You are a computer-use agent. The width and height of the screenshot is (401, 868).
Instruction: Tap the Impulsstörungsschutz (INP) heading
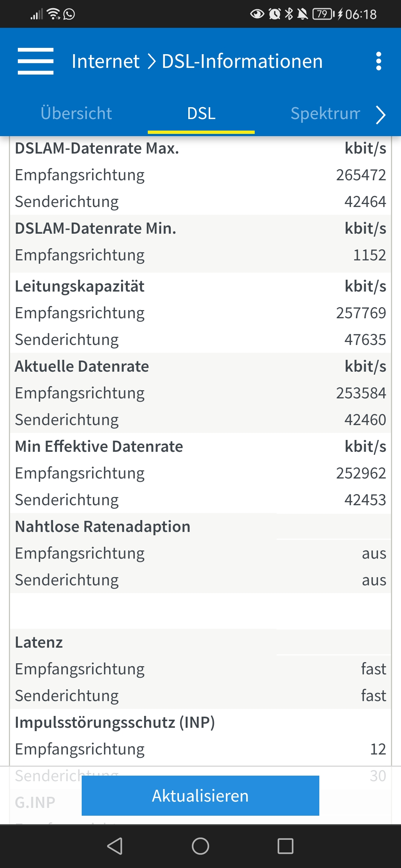click(115, 723)
